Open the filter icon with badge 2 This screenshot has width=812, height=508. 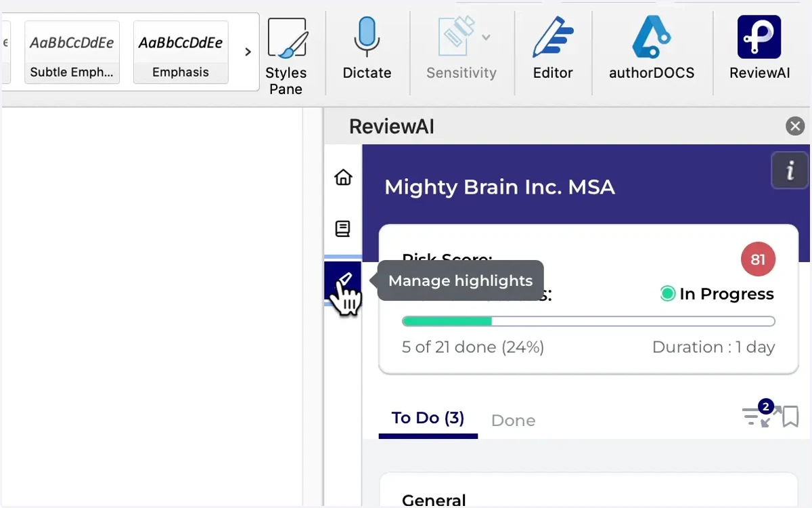click(x=751, y=415)
